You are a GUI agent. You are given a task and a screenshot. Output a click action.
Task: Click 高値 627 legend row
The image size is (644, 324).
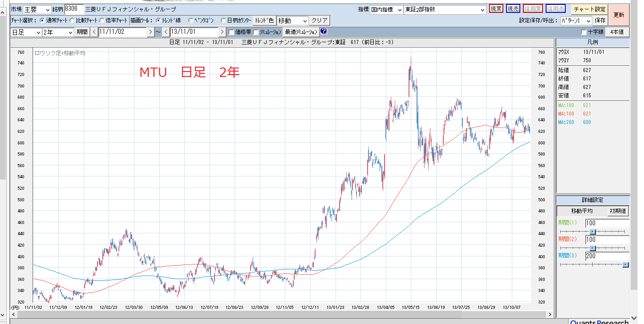click(575, 87)
